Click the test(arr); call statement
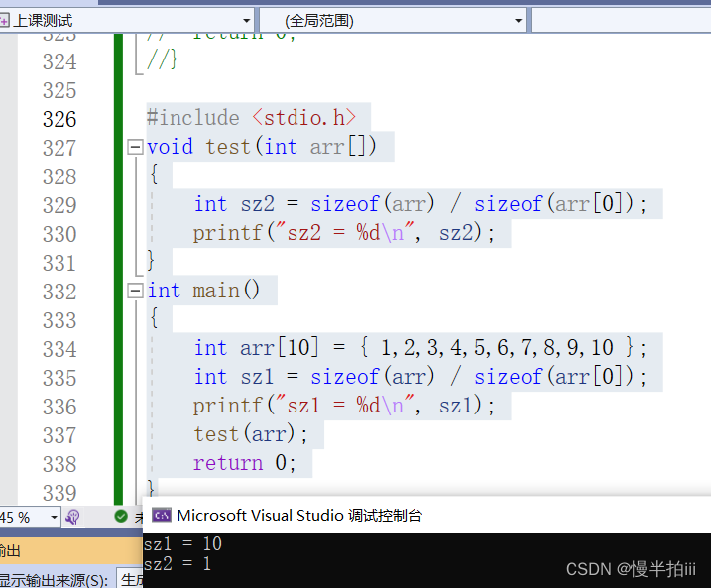Viewport: 711px width, 588px height. pyautogui.click(x=251, y=434)
